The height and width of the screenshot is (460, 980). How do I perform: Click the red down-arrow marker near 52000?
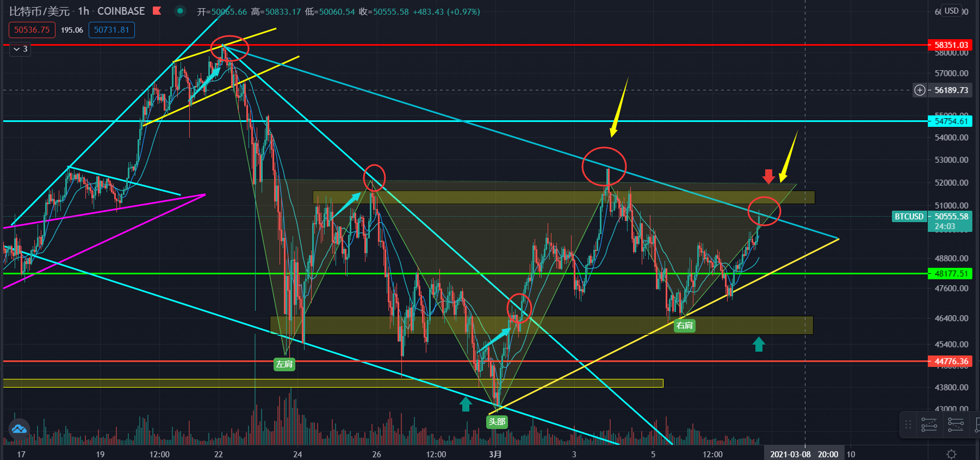[x=768, y=176]
